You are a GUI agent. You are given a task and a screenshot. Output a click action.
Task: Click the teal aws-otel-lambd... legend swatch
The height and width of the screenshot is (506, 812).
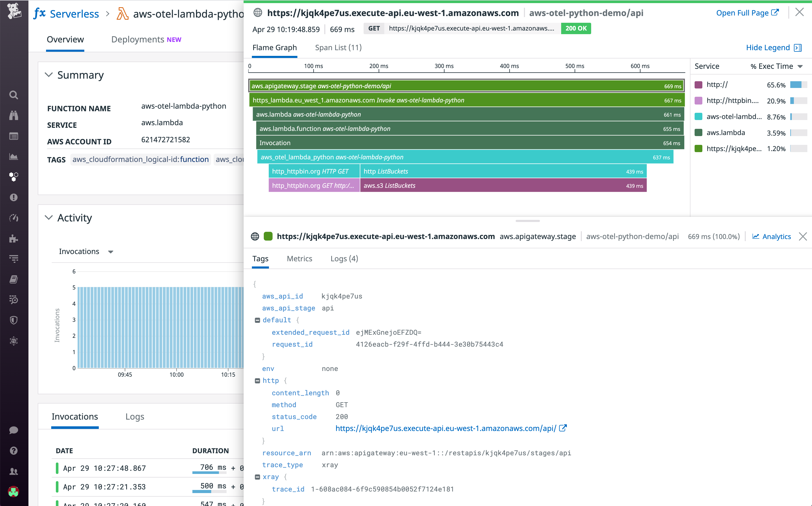click(x=698, y=117)
